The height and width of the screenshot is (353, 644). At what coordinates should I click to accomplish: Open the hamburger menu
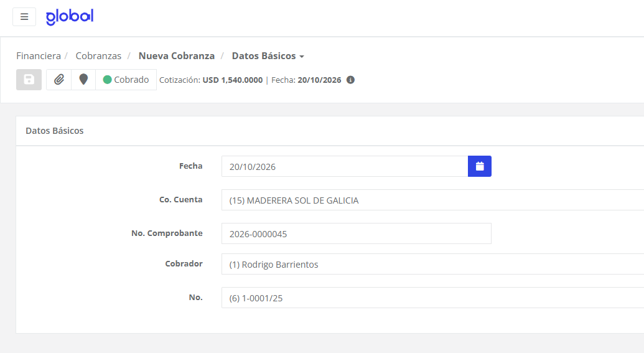click(24, 17)
